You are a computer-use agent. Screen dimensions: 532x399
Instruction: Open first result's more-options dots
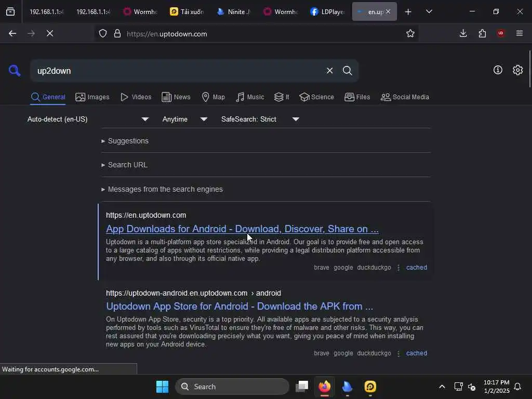coord(398,268)
